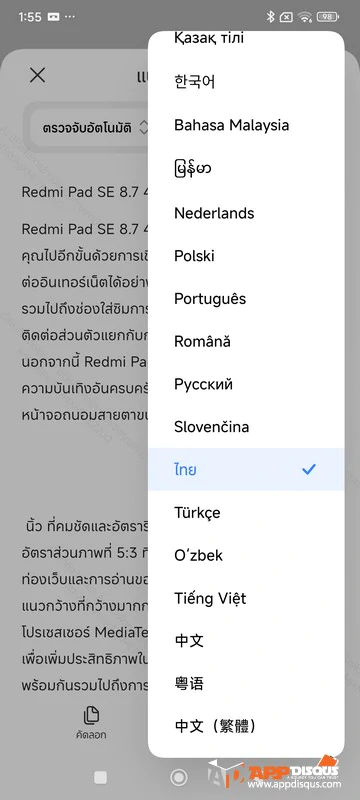Image resolution: width=360 pixels, height=800 pixels.
Task: Select Nederlands in the language list
Action: click(246, 213)
